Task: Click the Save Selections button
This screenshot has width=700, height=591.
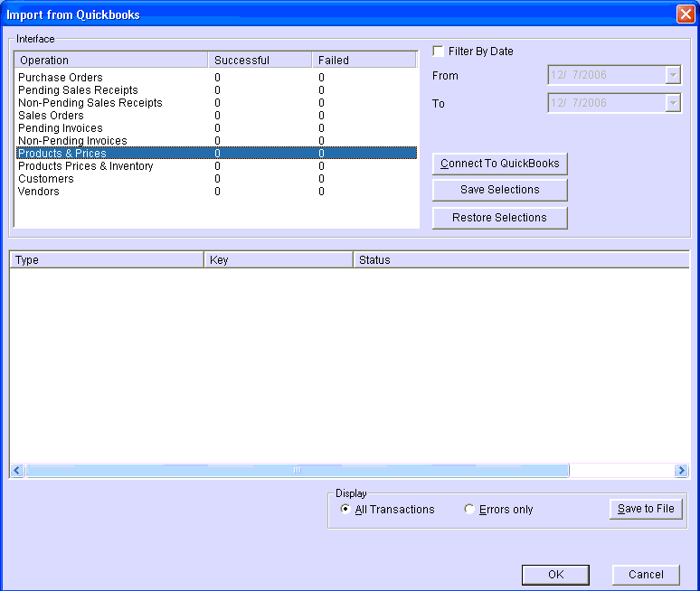Action: point(500,190)
